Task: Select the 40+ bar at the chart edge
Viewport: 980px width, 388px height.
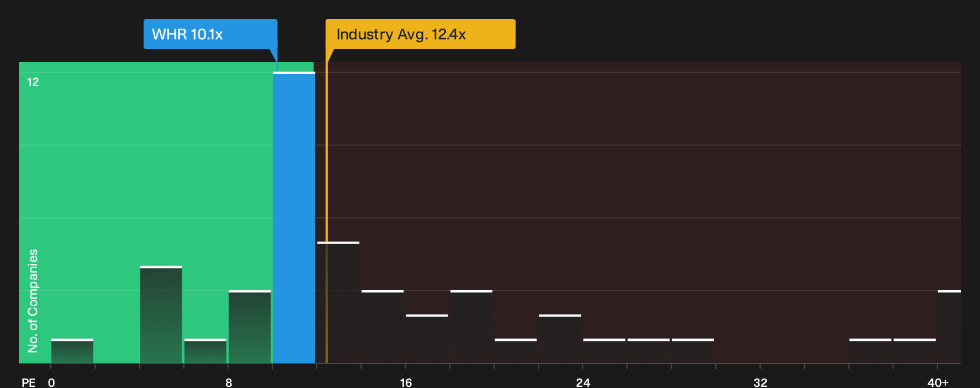Action: tap(950, 327)
